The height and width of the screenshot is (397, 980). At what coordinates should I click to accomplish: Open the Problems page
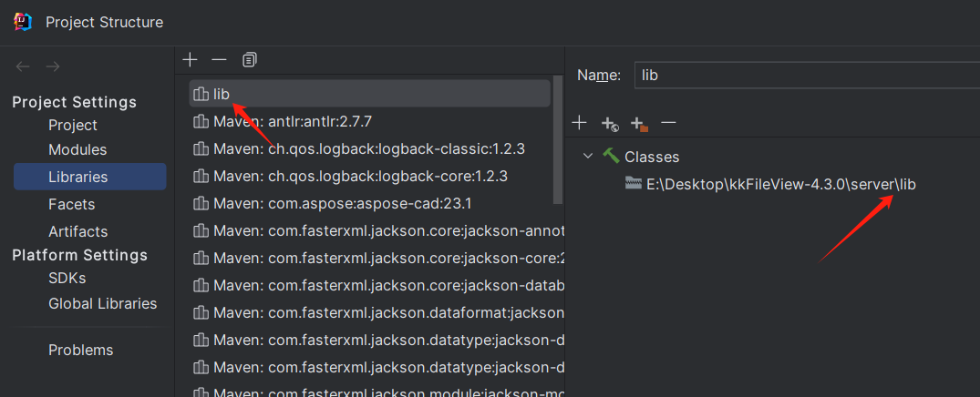[81, 350]
